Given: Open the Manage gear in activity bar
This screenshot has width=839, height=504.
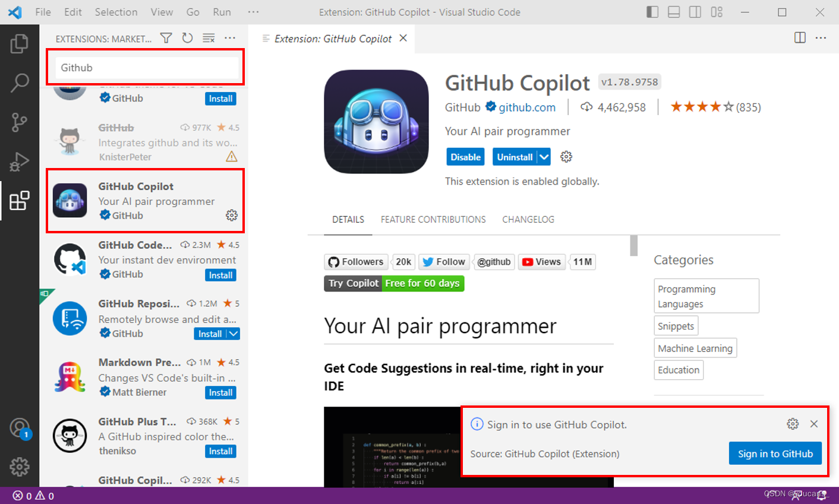Looking at the screenshot, I should click(x=20, y=467).
